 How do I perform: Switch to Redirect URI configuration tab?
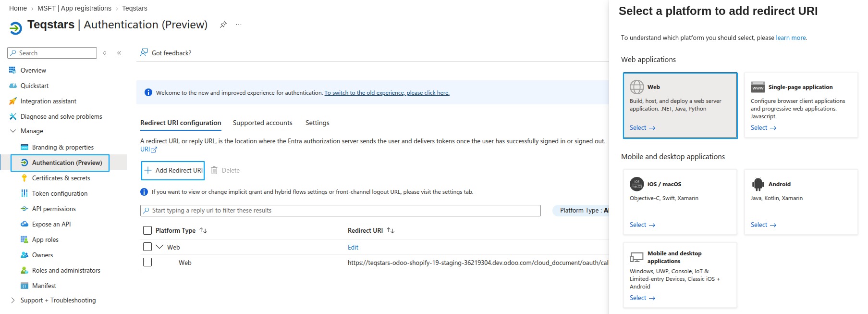point(181,123)
